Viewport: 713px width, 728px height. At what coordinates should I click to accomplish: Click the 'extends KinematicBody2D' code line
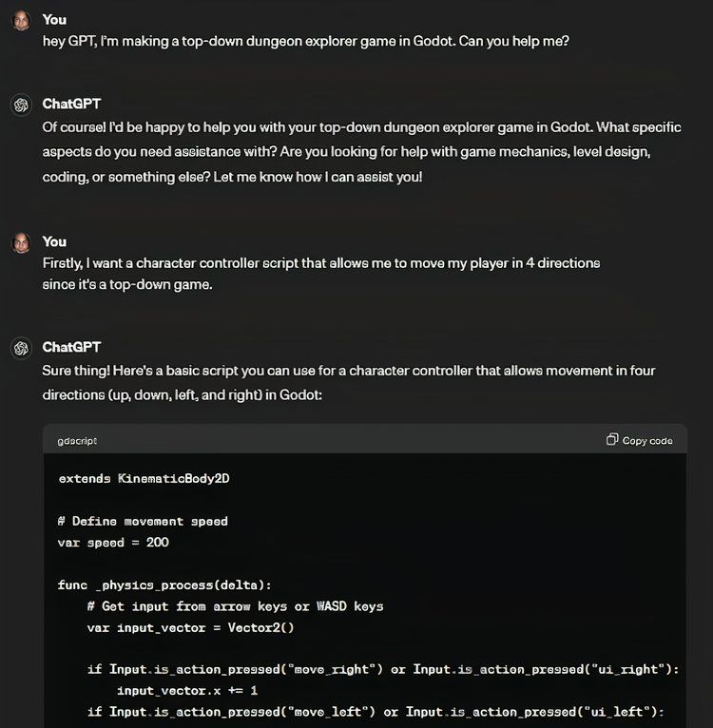point(144,479)
